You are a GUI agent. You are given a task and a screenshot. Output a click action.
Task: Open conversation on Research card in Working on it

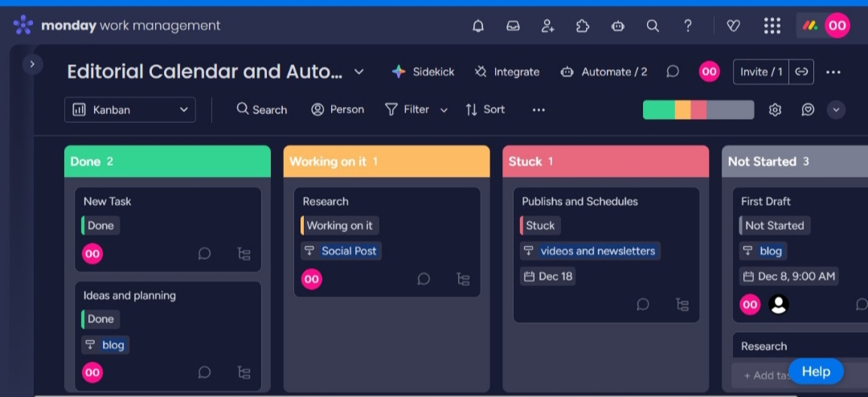pyautogui.click(x=424, y=279)
